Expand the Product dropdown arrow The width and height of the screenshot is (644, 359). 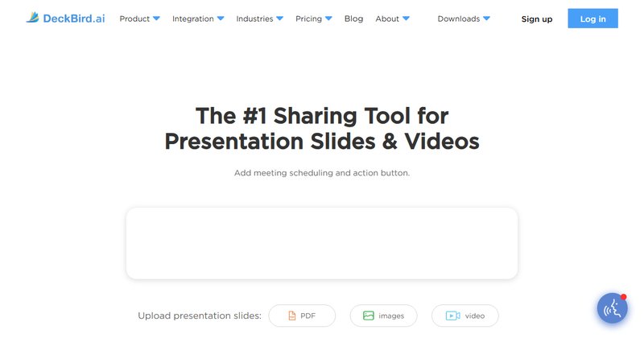(156, 19)
